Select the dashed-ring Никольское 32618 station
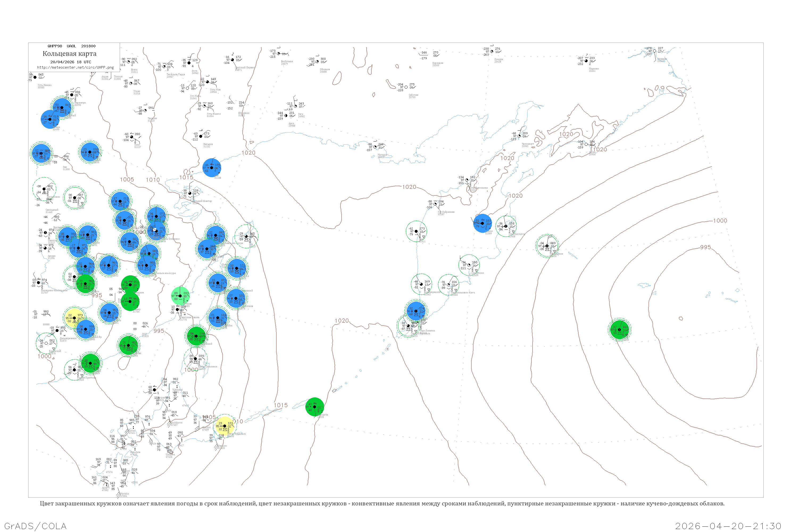 [x=547, y=246]
